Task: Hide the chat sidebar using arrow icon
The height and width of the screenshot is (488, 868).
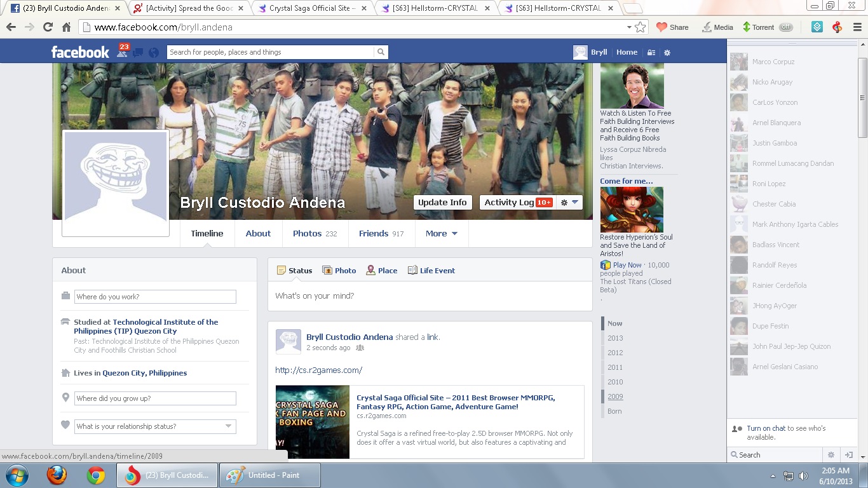Action: coord(848,455)
